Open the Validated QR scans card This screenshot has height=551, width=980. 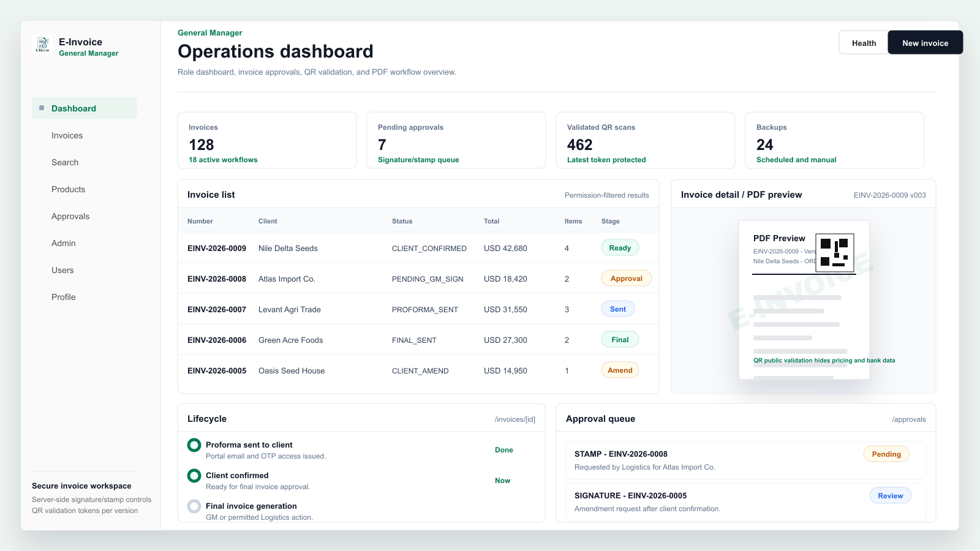646,140
